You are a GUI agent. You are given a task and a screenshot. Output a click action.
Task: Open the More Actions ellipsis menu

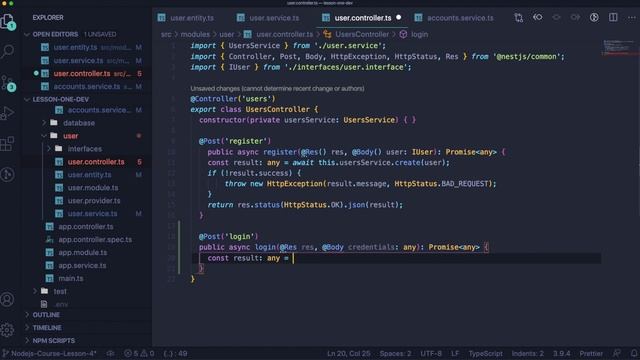tap(631, 18)
